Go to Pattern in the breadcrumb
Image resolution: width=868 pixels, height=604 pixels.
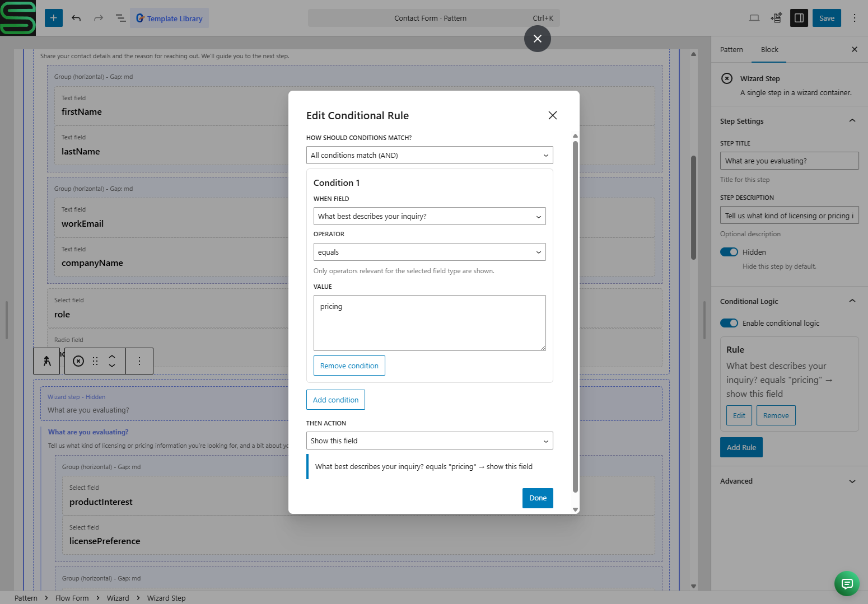[26, 598]
